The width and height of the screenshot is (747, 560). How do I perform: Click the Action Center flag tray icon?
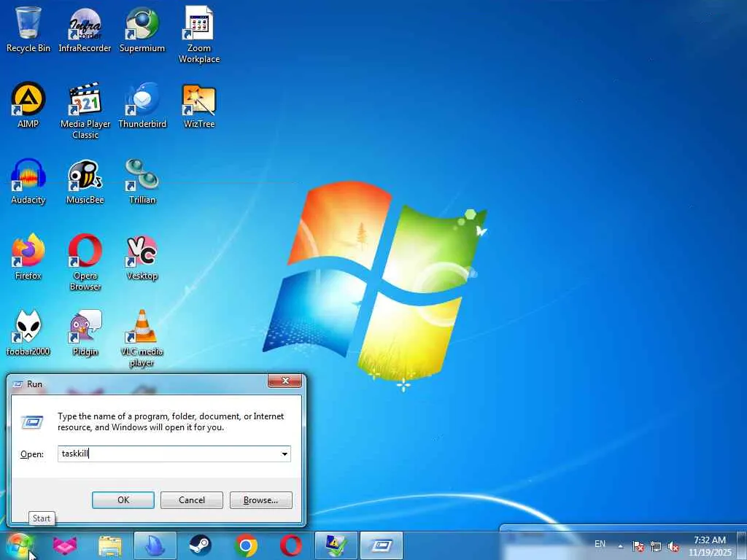tap(638, 546)
